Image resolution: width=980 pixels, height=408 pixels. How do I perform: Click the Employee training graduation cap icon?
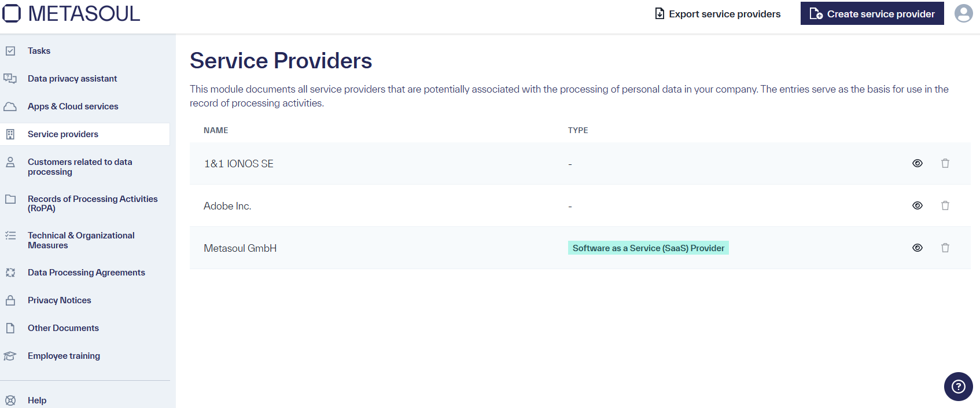tap(11, 355)
